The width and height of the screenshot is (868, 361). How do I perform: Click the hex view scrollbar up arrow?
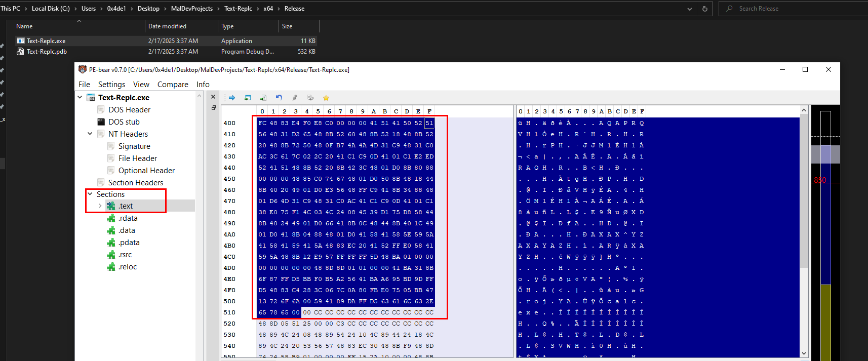(x=804, y=110)
